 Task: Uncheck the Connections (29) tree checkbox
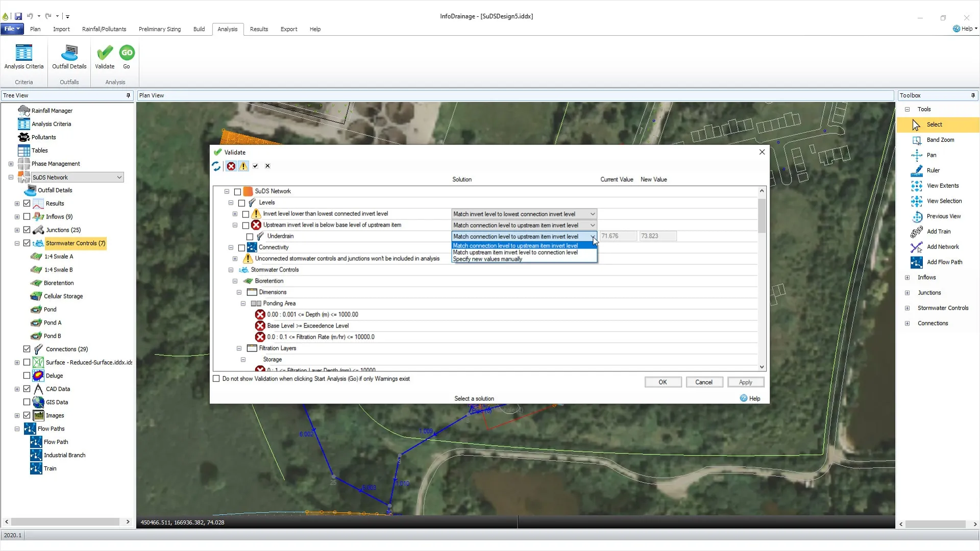pyautogui.click(x=27, y=349)
